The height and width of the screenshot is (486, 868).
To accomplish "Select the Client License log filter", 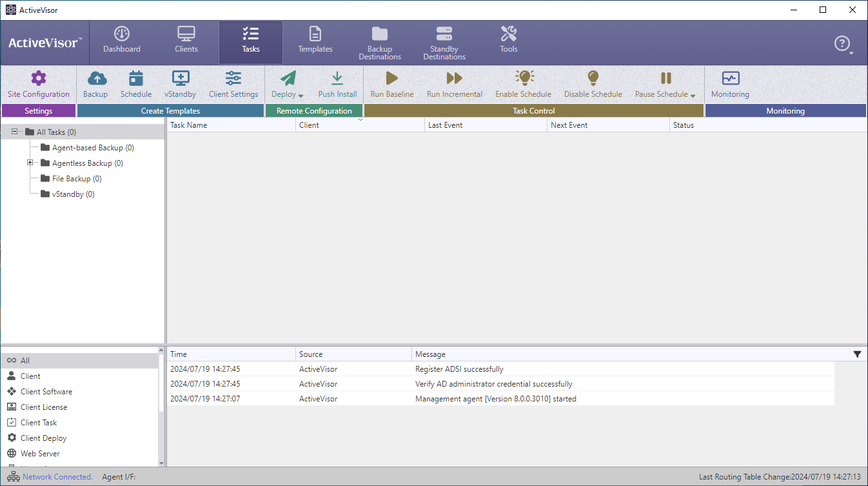I will pyautogui.click(x=79, y=407).
